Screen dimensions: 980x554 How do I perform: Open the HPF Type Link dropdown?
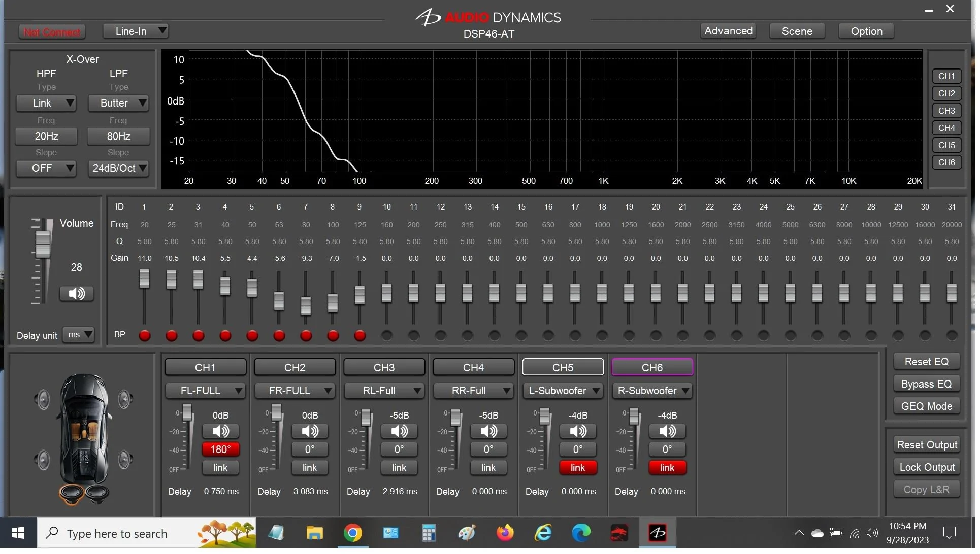tap(46, 103)
